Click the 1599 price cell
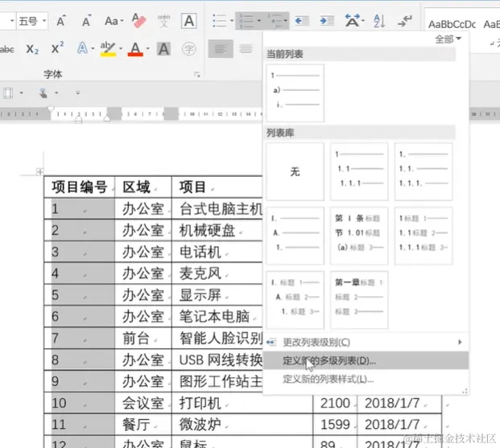Screen dimensions: 500x448 click(x=335, y=425)
